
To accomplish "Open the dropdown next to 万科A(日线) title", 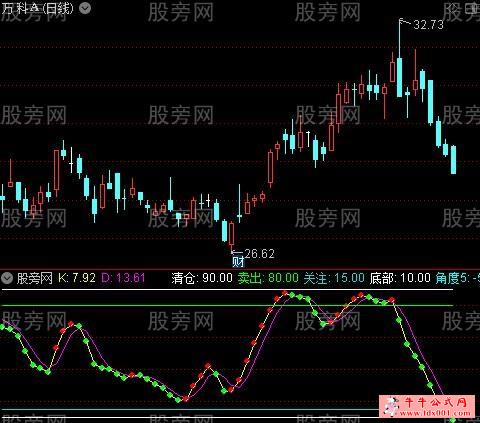I will pyautogui.click(x=85, y=8).
